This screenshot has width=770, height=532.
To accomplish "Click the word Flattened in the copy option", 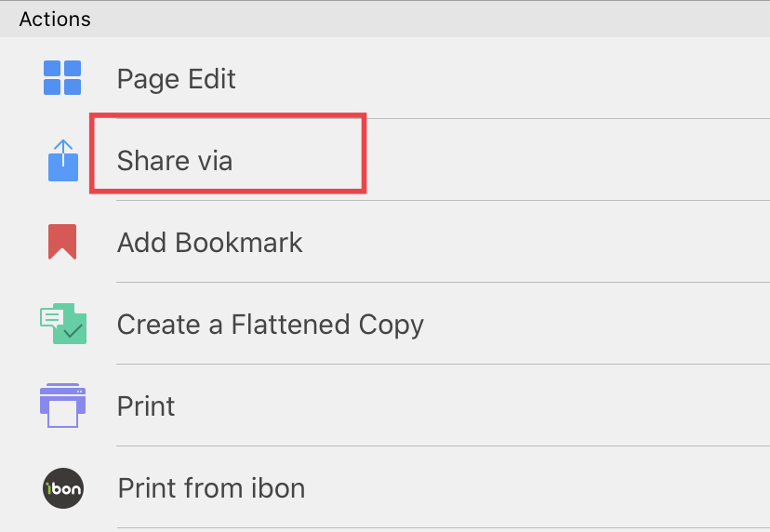I will coord(290,325).
